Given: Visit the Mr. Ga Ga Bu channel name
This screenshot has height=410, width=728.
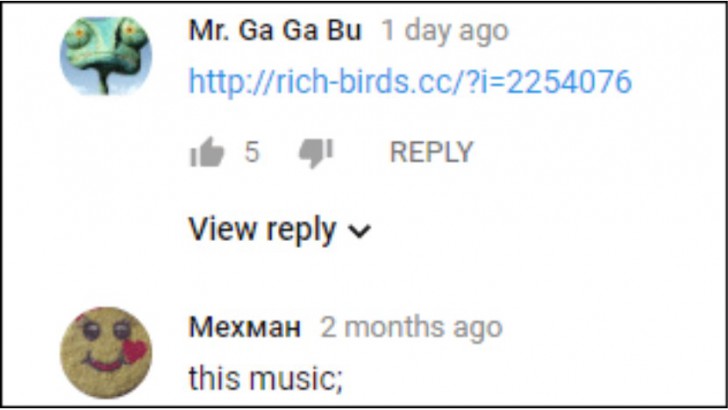Looking at the screenshot, I should tap(275, 31).
